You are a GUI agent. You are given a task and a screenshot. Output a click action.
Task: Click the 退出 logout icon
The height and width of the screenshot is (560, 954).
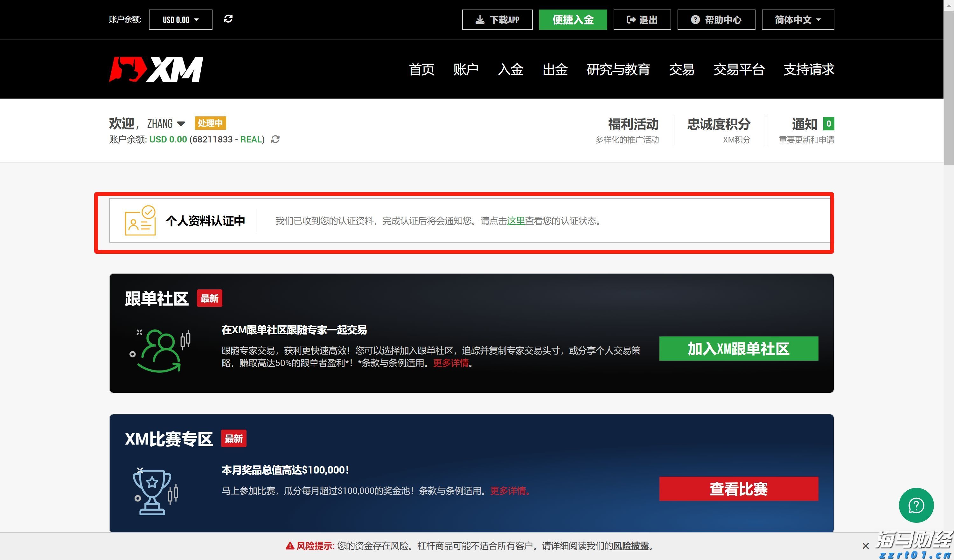[631, 19]
